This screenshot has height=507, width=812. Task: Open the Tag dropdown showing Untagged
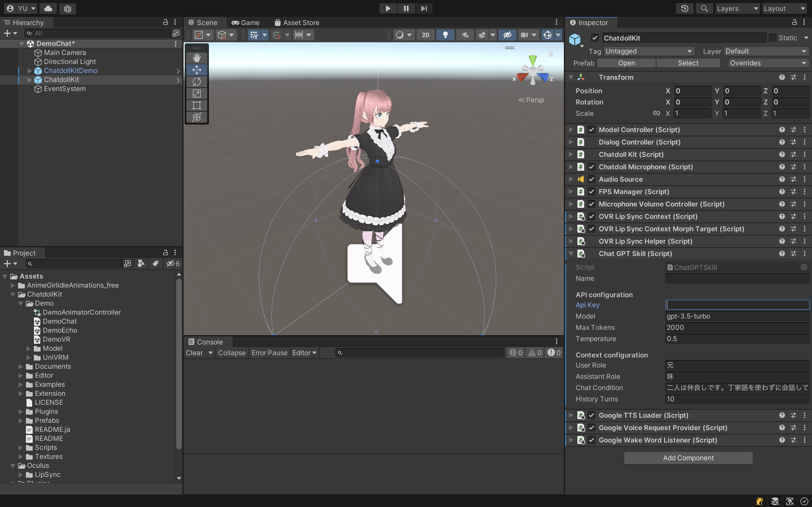(648, 51)
